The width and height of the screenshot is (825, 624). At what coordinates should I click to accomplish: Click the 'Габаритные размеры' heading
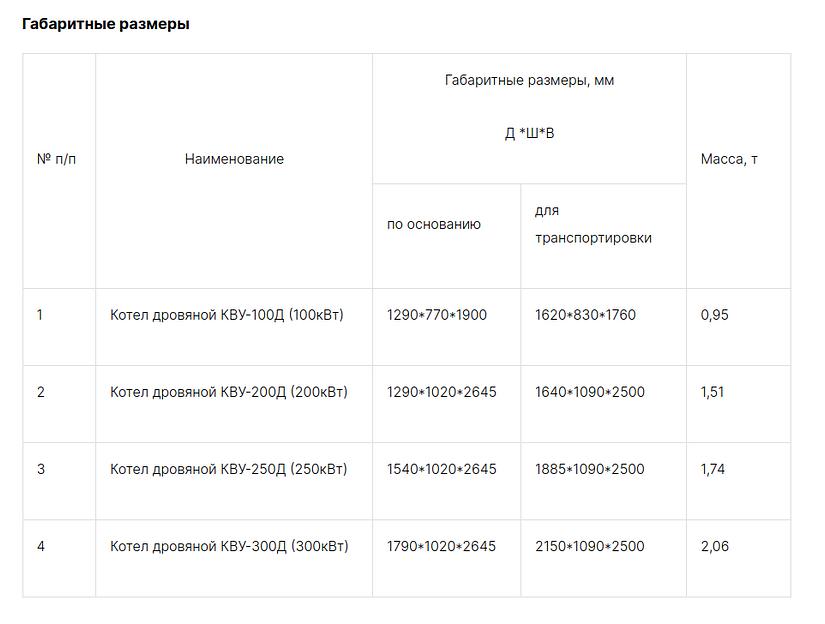106,24
